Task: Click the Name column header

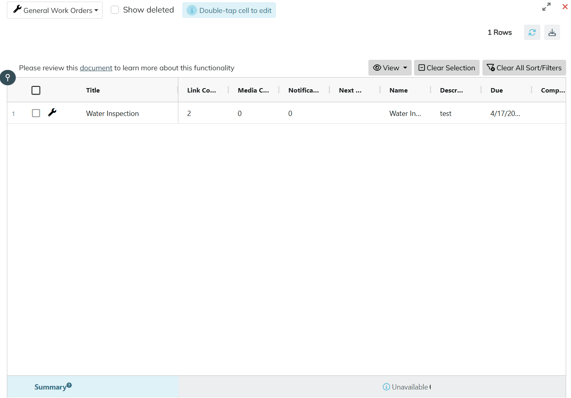Action: pyautogui.click(x=398, y=90)
